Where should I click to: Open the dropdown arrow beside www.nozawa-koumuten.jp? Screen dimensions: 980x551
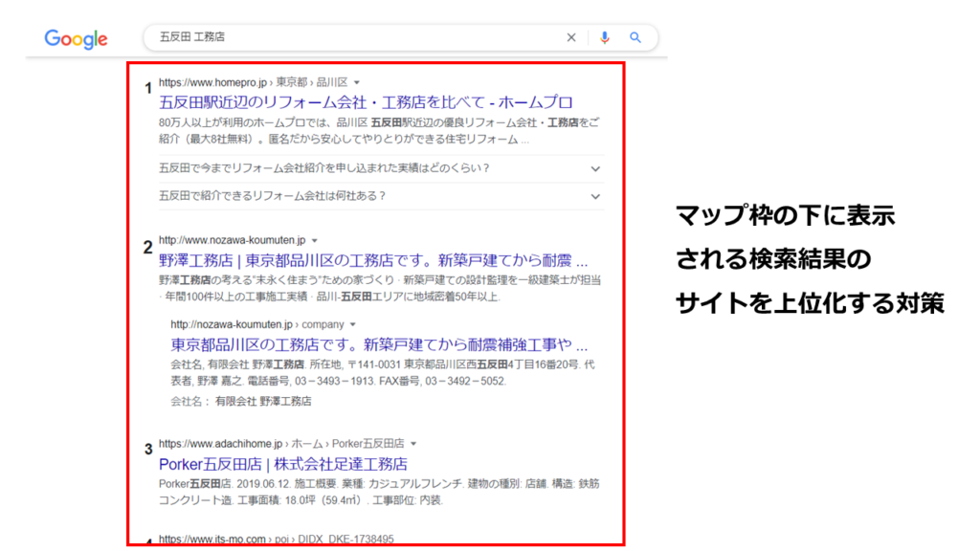(314, 240)
